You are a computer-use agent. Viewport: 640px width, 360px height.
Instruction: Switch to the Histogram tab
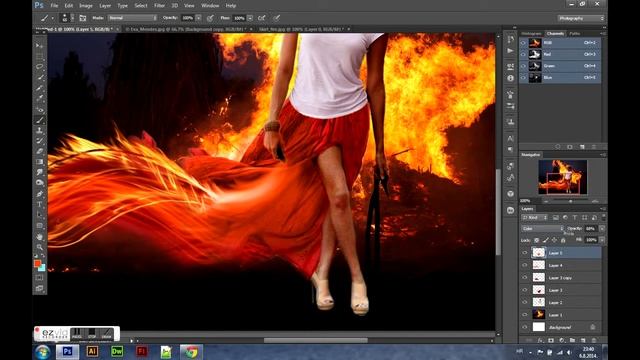tap(531, 33)
